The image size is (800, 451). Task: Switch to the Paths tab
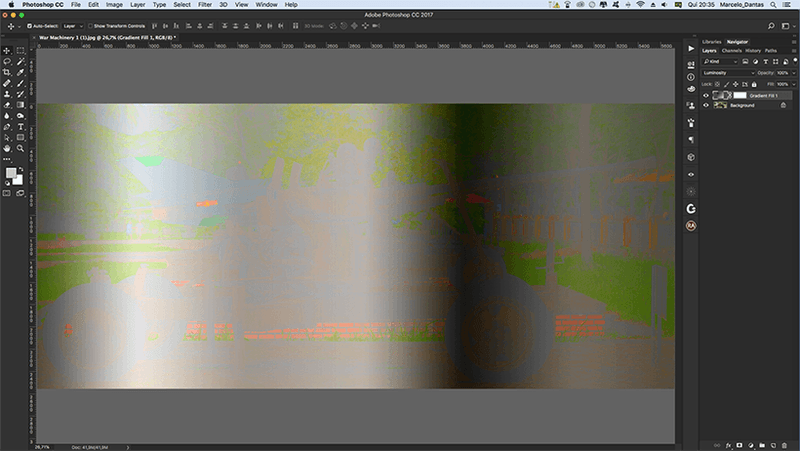[771, 51]
